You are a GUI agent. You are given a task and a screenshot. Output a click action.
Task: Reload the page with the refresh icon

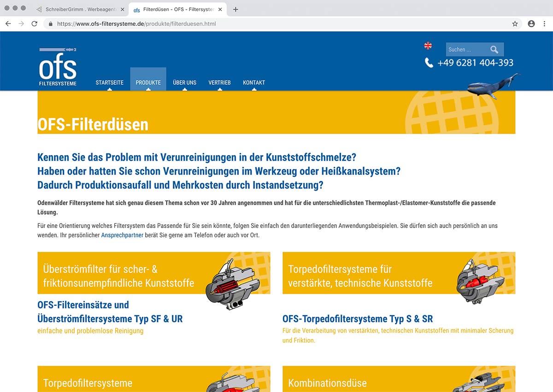click(x=34, y=23)
